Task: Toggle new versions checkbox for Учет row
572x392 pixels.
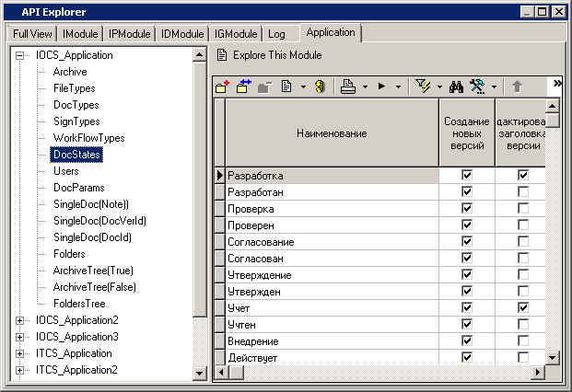Action: tap(467, 307)
